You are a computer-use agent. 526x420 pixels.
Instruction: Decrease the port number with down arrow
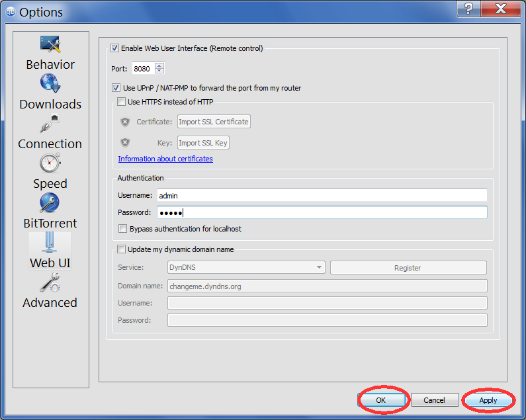click(159, 71)
